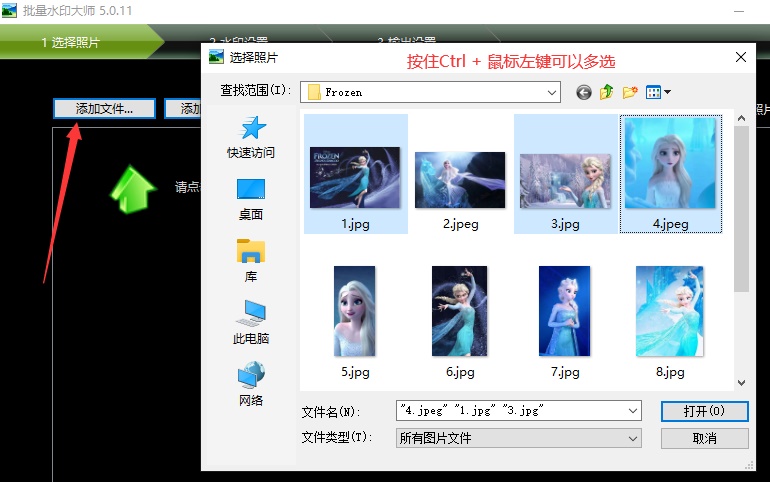Expand the Frozen folder location dropdown

(x=552, y=92)
